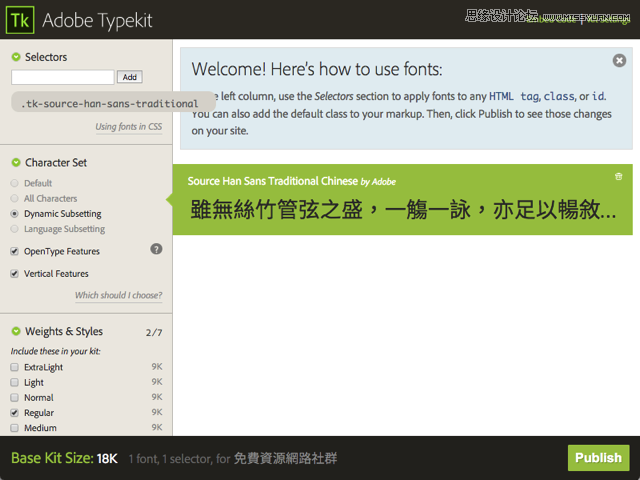Click the 2/7 weights count

click(x=154, y=332)
